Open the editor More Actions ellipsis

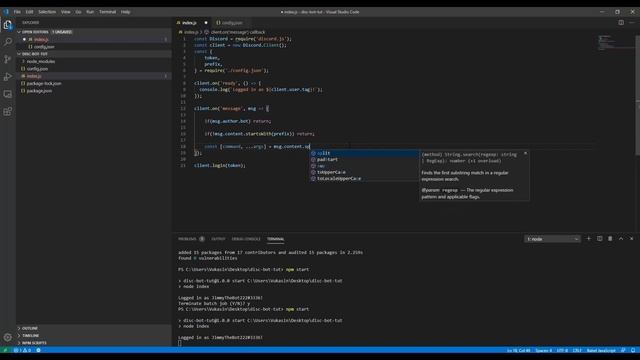(x=632, y=22)
